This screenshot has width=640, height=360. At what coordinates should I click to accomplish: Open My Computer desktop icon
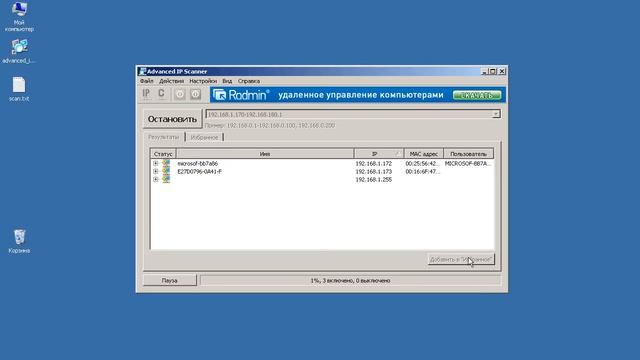click(x=19, y=16)
